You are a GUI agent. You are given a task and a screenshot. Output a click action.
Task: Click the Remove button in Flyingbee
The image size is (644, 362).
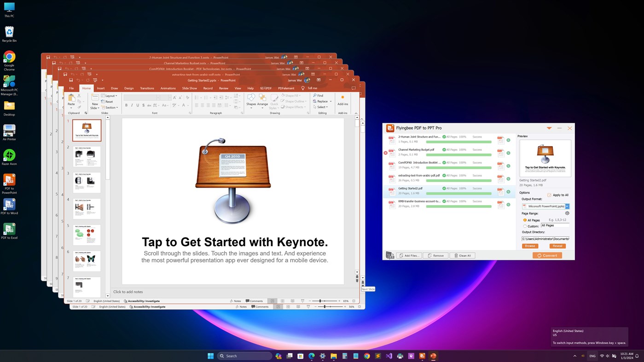click(x=435, y=255)
